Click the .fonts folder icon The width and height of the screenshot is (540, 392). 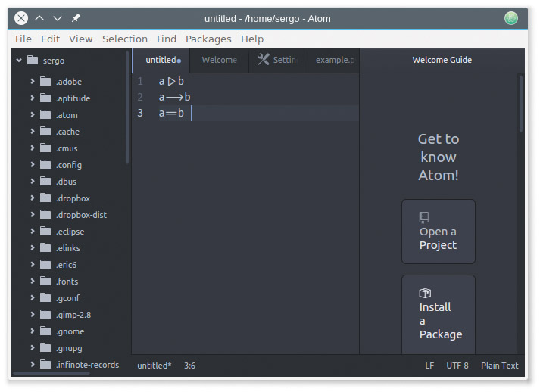pos(45,282)
